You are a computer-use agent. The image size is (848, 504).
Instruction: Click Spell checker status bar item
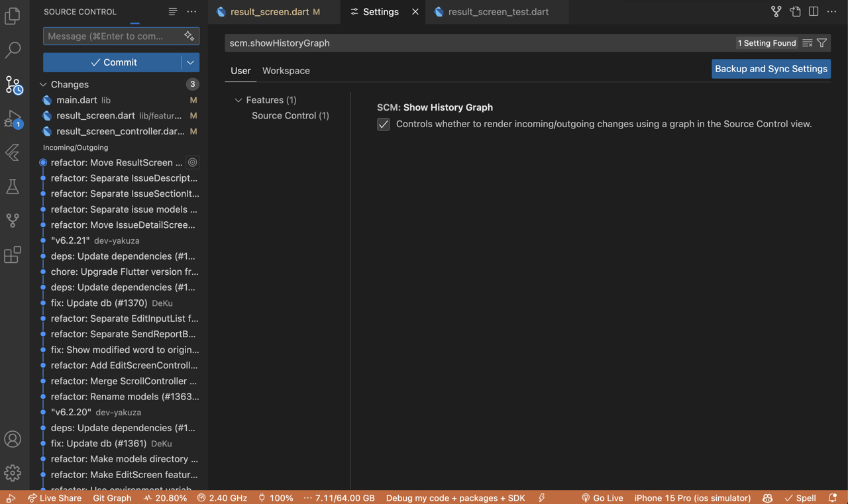click(800, 498)
